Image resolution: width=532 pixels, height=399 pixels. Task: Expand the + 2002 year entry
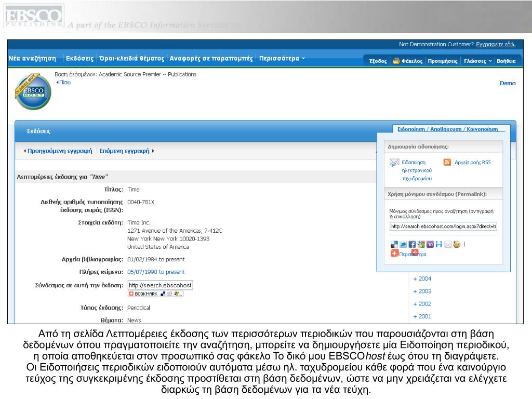422,303
